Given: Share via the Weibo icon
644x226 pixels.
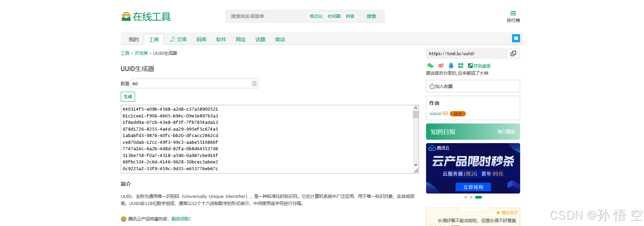Looking at the screenshot, I should coord(441,66).
